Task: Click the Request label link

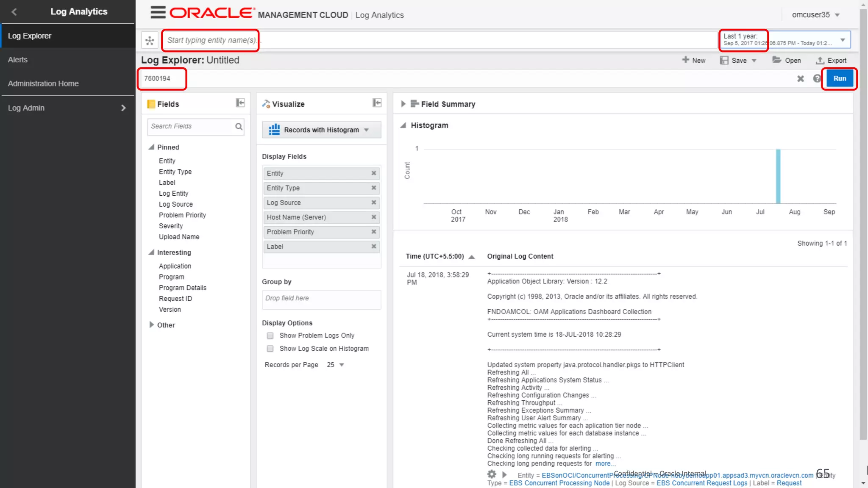Action: point(789,483)
